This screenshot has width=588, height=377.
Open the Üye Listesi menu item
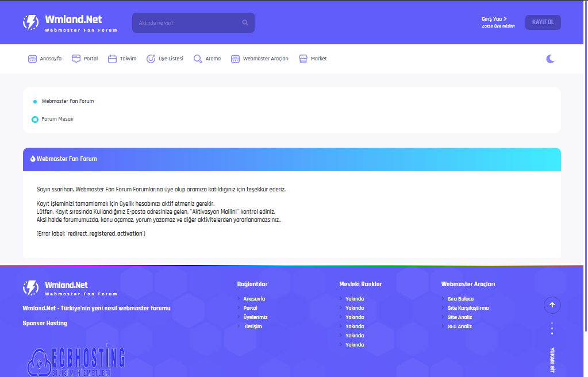click(165, 59)
